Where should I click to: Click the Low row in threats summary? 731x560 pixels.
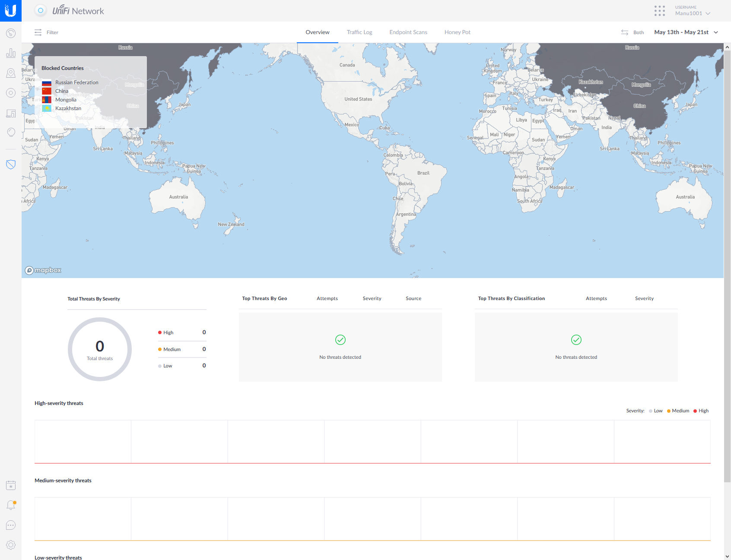click(182, 366)
